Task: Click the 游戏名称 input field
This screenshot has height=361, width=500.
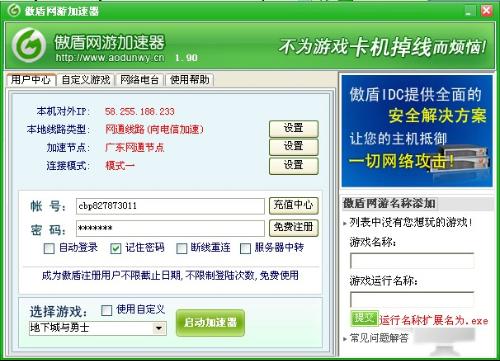Action: click(412, 261)
